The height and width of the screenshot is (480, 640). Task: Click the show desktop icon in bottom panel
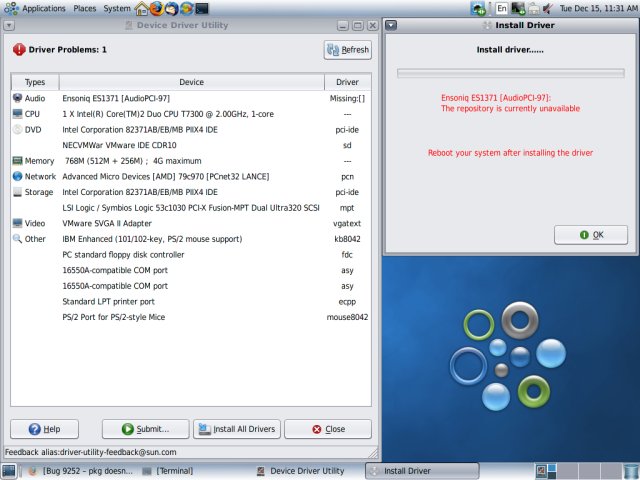tap(8, 471)
